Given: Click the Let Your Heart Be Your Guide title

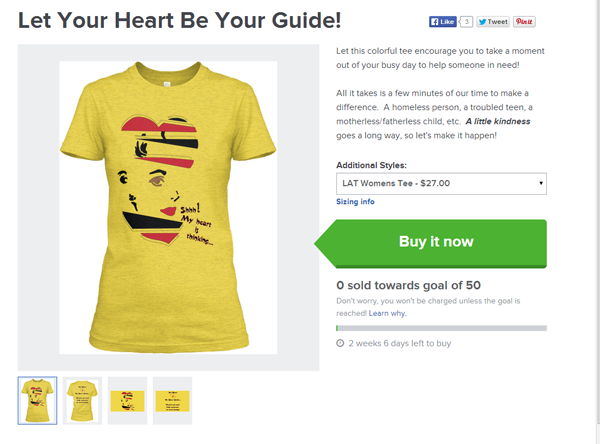Looking at the screenshot, I should (179, 20).
